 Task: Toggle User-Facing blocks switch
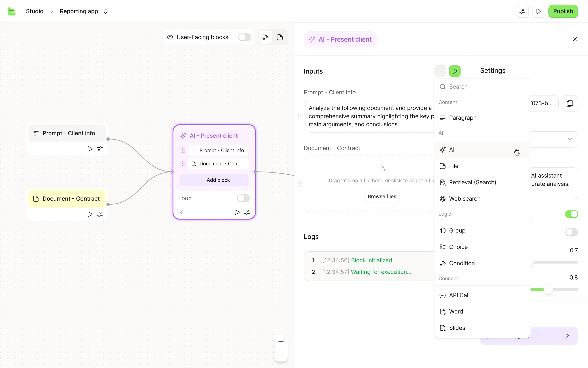pos(244,37)
